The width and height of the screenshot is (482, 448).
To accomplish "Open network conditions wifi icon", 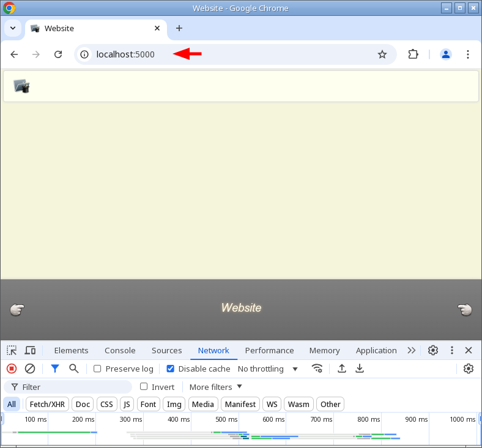I will click(x=317, y=369).
